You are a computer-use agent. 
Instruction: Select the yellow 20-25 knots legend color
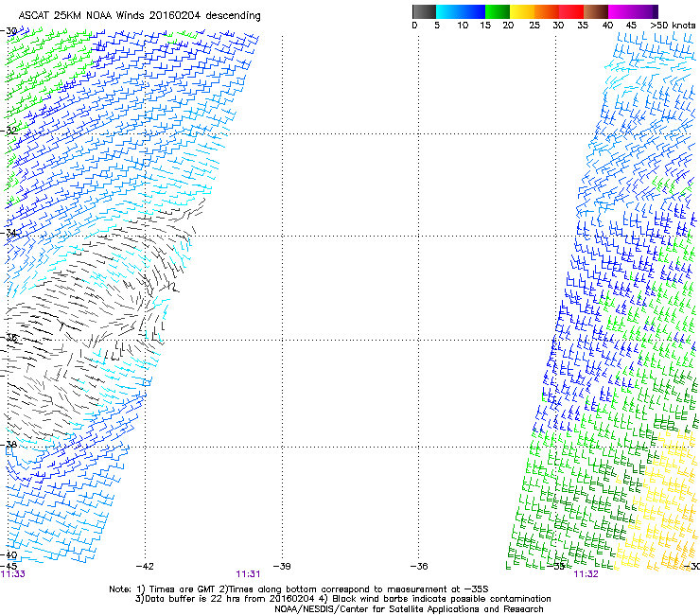[x=522, y=11]
